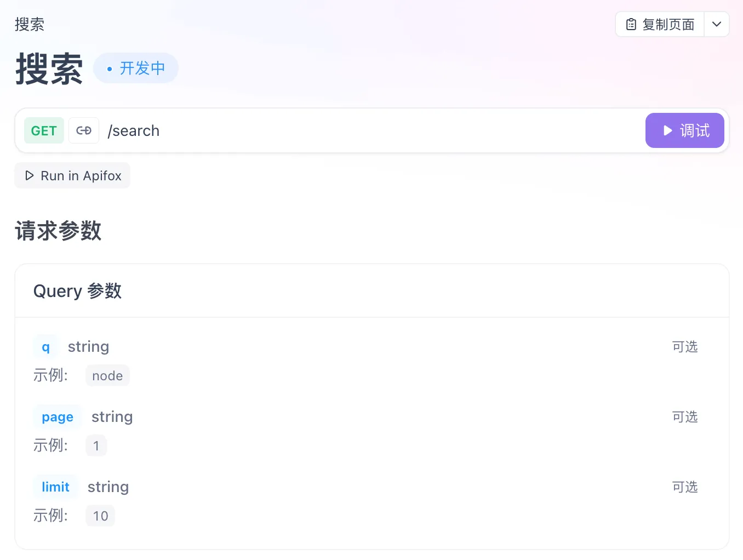Select the /search endpoint path text
Viewport: 743px width, 560px height.
[x=134, y=131]
